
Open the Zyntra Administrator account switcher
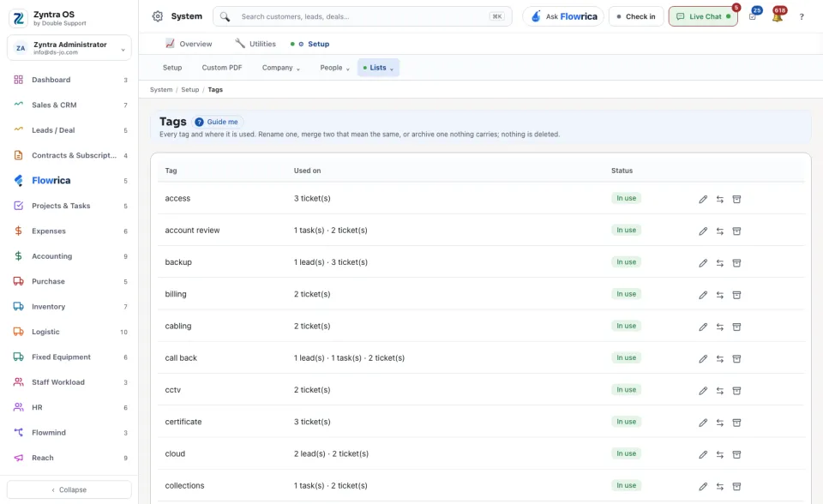coord(69,48)
